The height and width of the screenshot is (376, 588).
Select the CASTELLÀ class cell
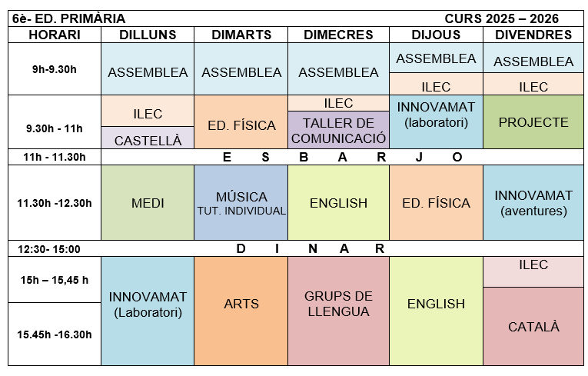coord(148,140)
